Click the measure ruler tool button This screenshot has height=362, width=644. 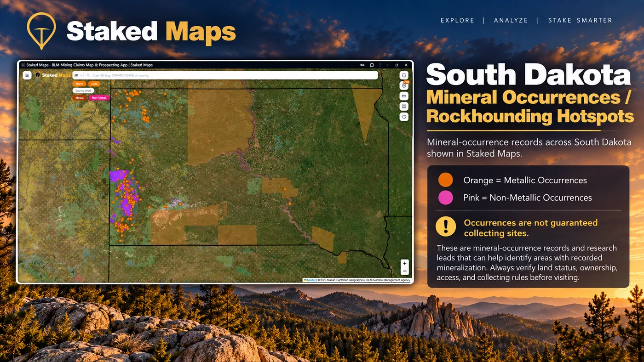404,96
